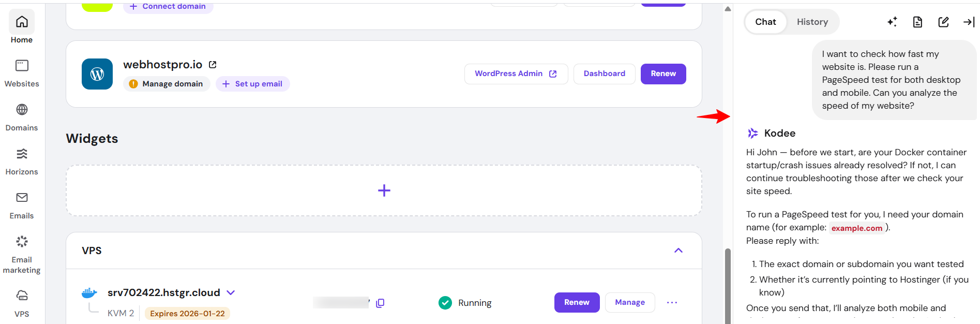Click the webhostpro.io site title
The image size is (980, 324).
[x=162, y=65]
